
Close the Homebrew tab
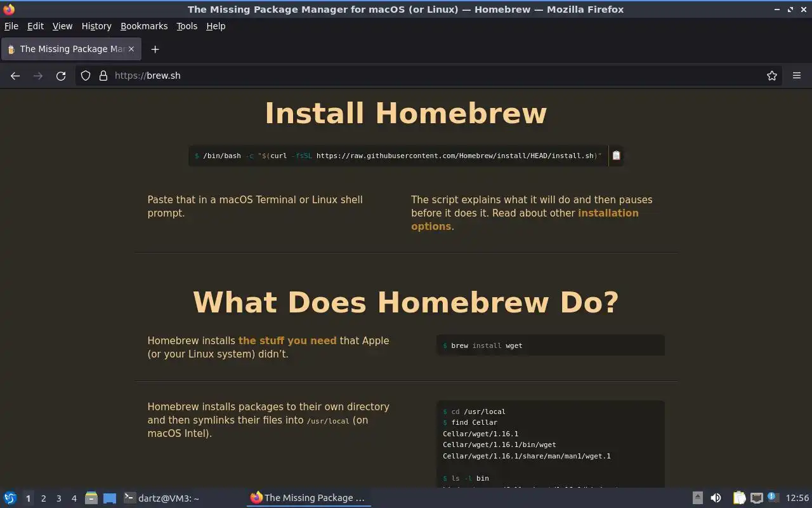pyautogui.click(x=131, y=49)
